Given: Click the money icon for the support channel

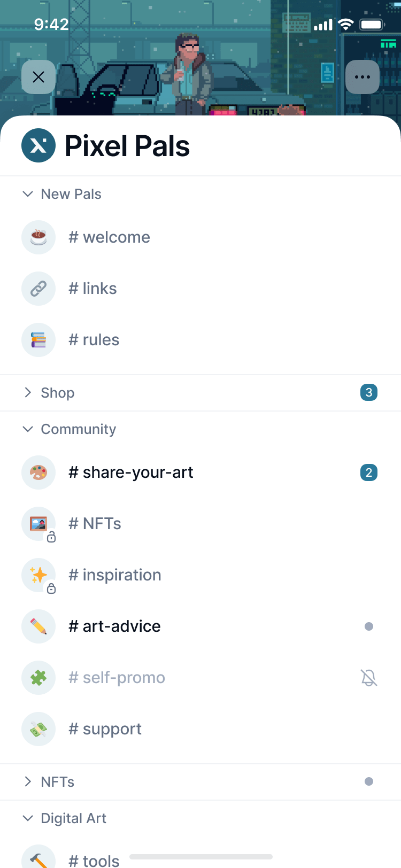Looking at the screenshot, I should pos(38,728).
